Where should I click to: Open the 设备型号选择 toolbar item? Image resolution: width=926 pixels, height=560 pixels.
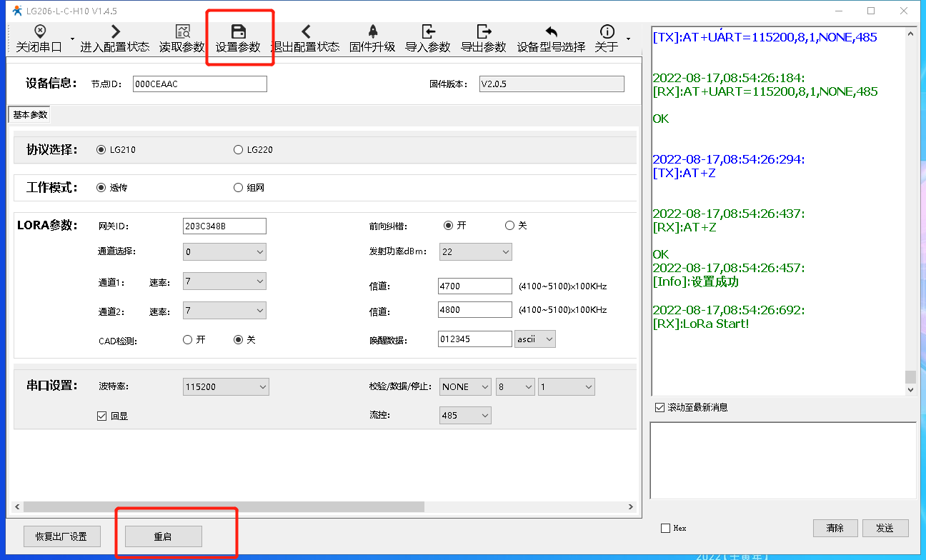(551, 39)
